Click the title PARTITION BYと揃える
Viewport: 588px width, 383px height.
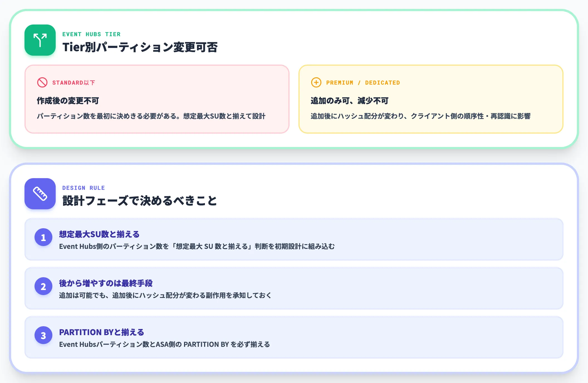click(102, 332)
